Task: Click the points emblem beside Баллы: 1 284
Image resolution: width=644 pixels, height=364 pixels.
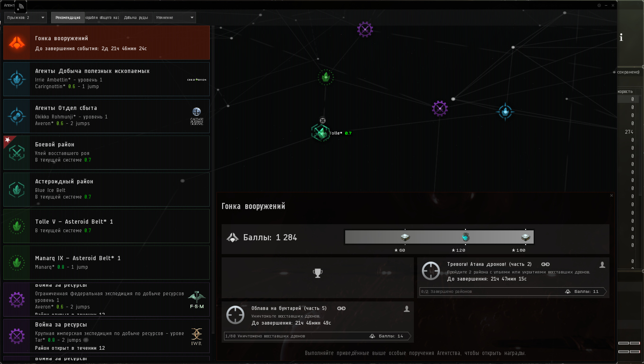Action: (233, 237)
